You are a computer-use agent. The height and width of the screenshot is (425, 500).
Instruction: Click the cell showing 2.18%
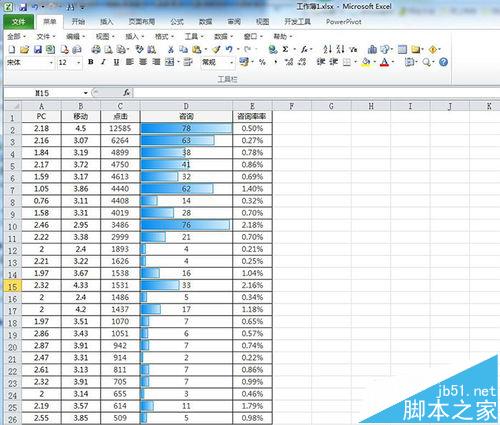(252, 225)
